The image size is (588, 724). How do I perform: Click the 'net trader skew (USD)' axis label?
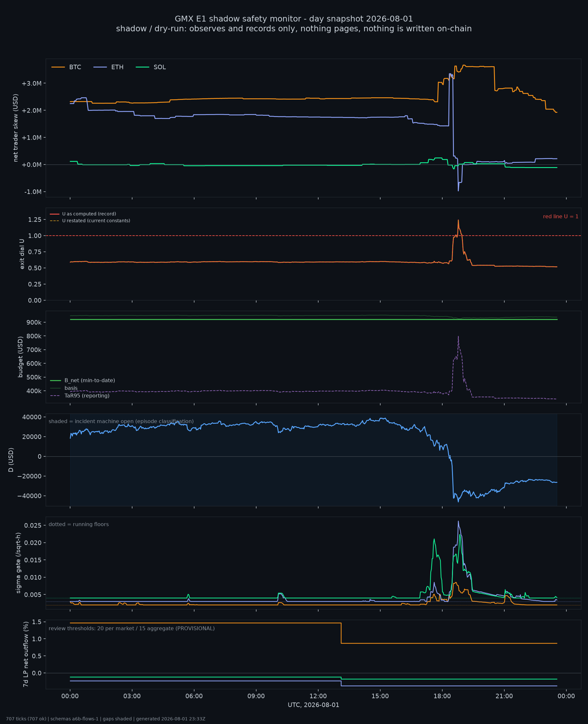coord(16,128)
